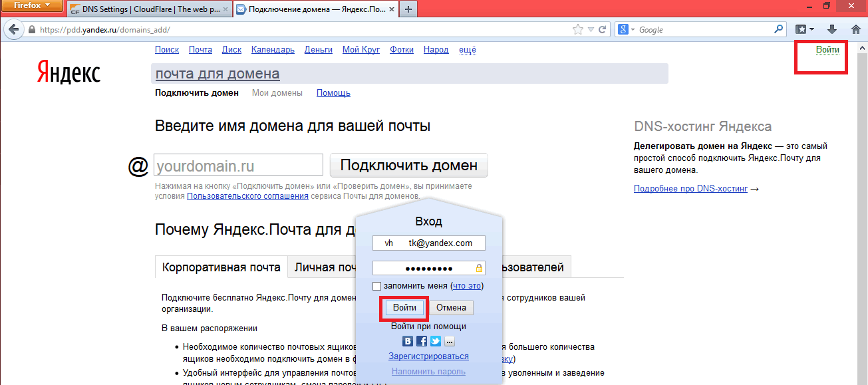Reload the page using the refresh icon

(603, 30)
